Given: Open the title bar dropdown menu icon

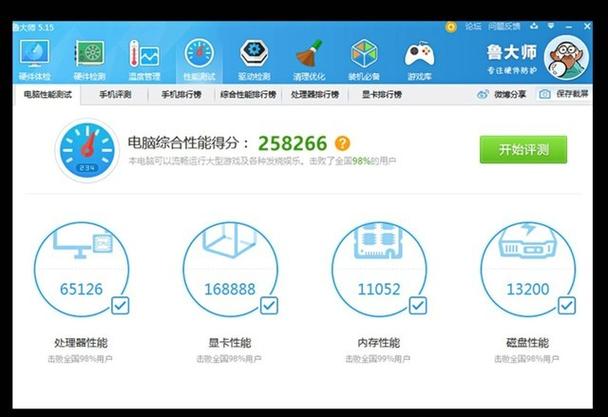Looking at the screenshot, I should click(551, 26).
